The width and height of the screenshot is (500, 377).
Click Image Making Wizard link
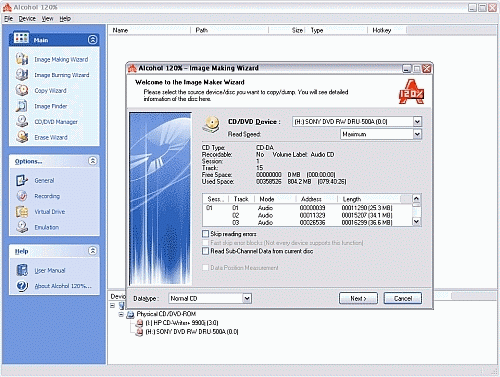pyautogui.click(x=61, y=59)
